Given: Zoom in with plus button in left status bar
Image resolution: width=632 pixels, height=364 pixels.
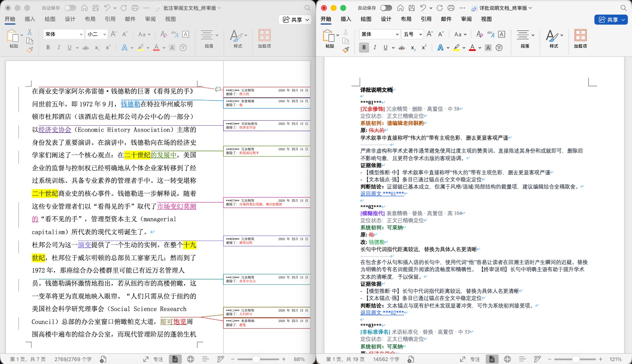Looking at the screenshot, I should 284,359.
